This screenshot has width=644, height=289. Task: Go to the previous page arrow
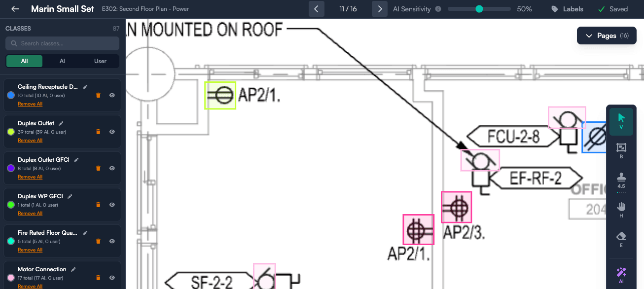316,9
